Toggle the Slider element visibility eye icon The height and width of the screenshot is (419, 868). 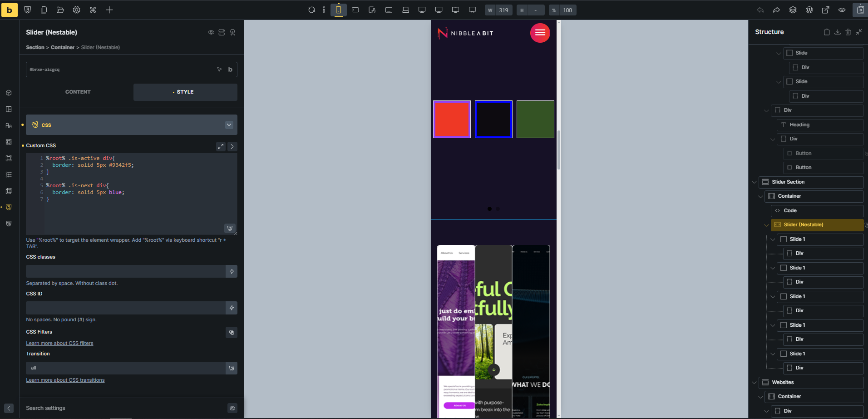211,33
